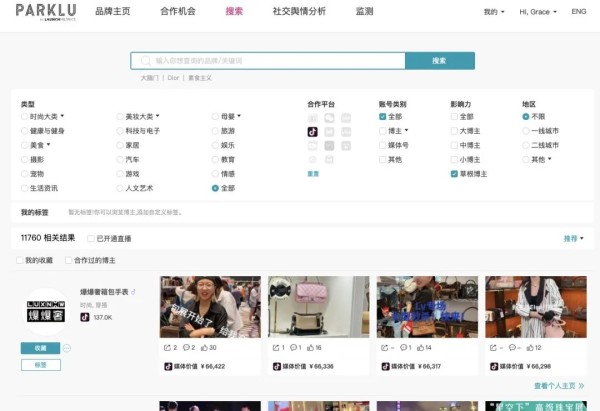
Task: Click share icon under the ¥66,336 video
Action: tap(276, 347)
